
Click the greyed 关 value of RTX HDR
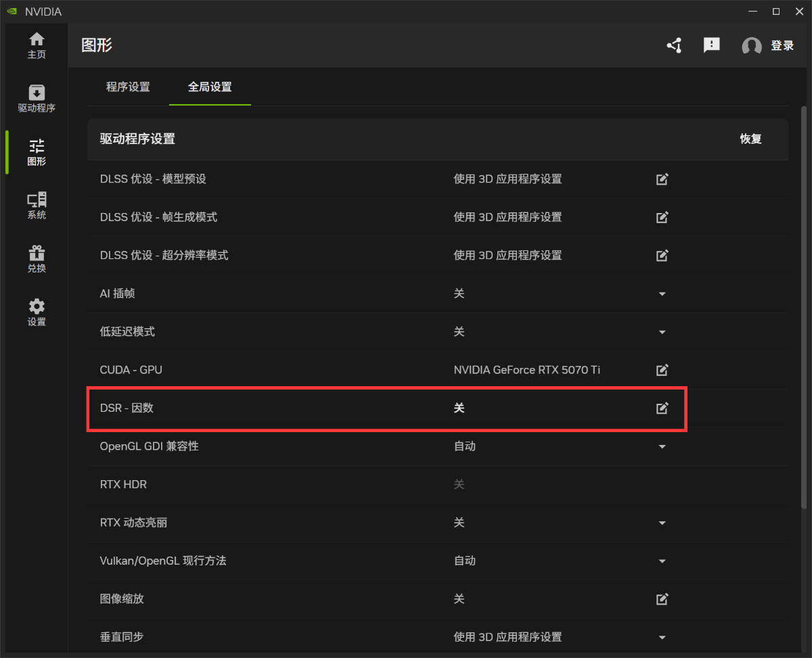[459, 484]
